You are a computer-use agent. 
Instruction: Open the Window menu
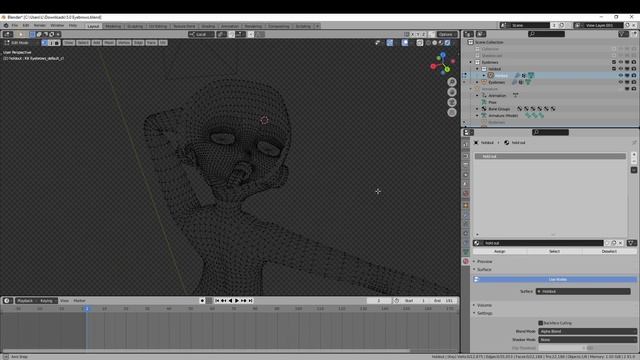pos(57,25)
